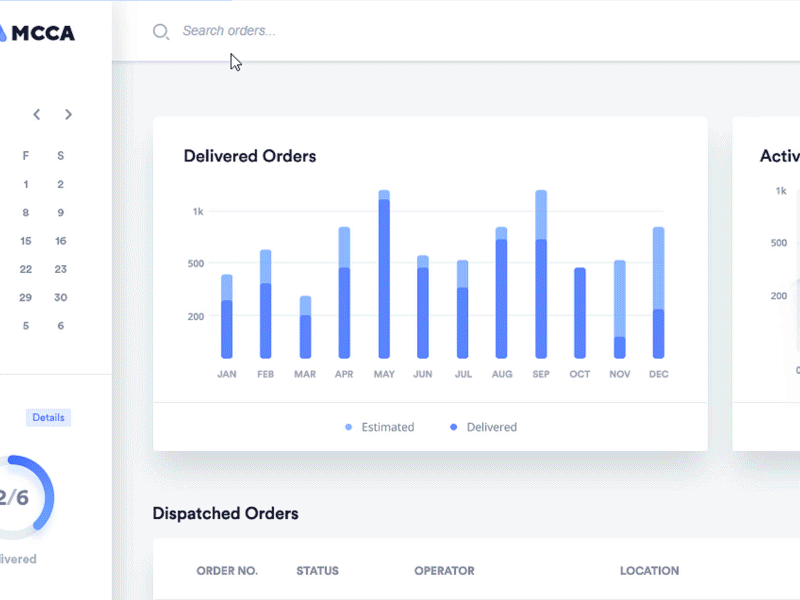Select day 23 in calendar
The image size is (800, 600).
tap(60, 269)
